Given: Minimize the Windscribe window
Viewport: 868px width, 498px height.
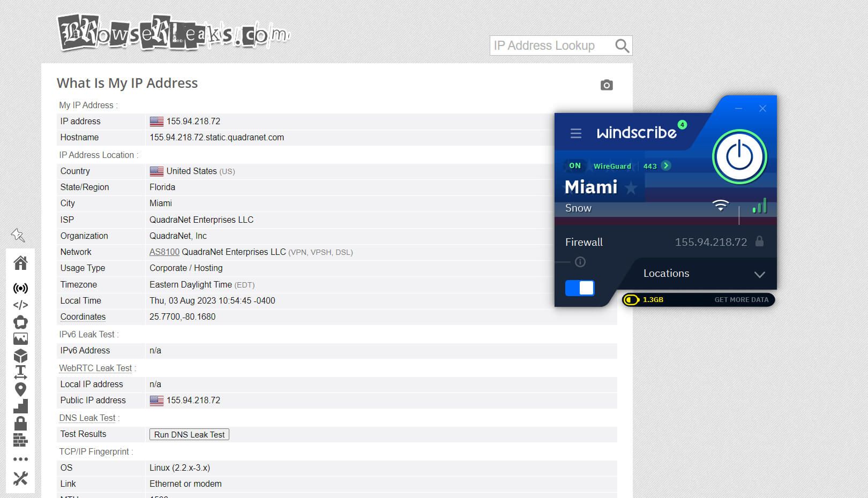Looking at the screenshot, I should tap(738, 109).
